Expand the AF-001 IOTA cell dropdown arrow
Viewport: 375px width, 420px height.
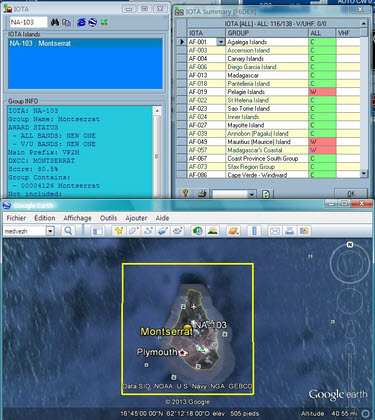221,42
